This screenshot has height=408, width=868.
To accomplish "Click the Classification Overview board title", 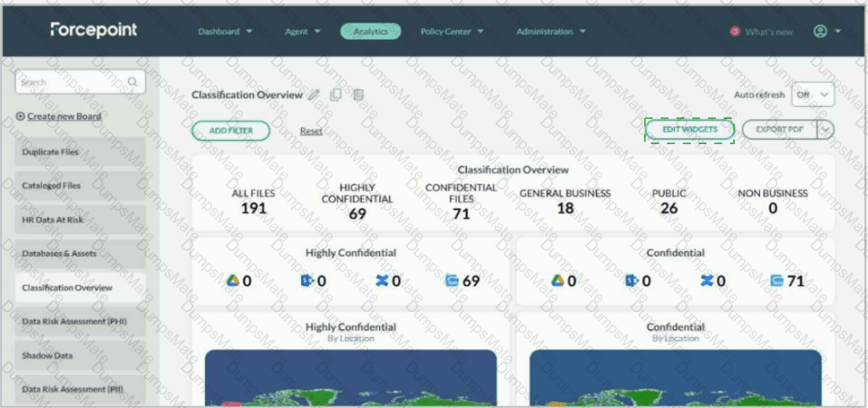I will [x=247, y=95].
